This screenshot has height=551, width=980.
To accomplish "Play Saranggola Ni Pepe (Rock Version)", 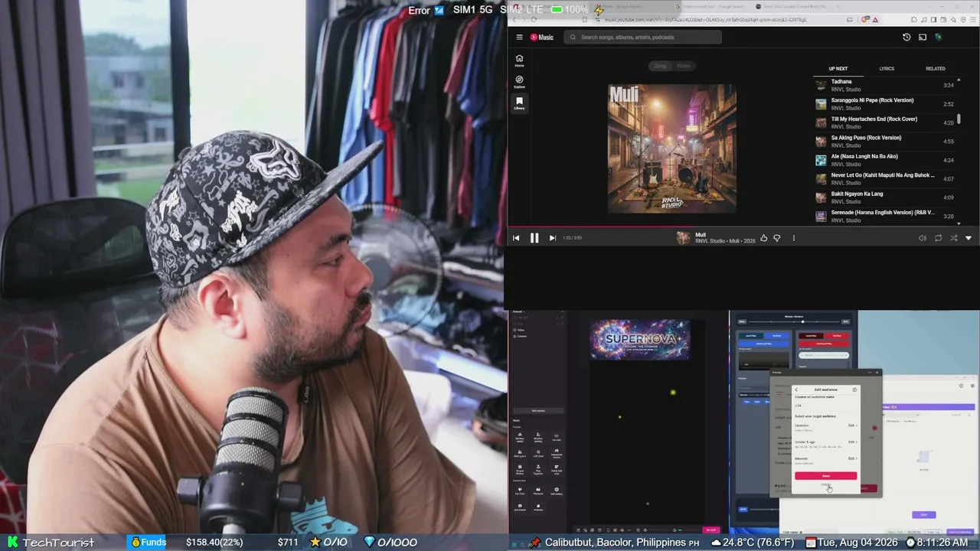I will tap(885, 104).
